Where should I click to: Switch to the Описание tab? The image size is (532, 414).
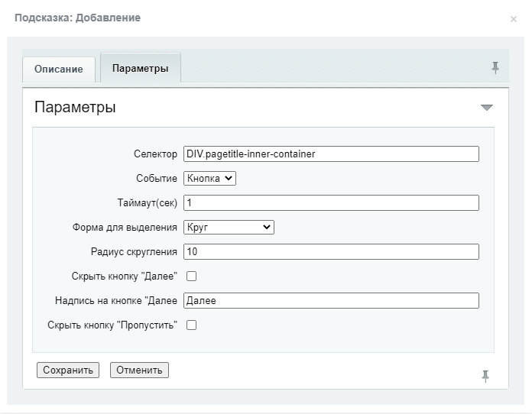pyautogui.click(x=59, y=70)
